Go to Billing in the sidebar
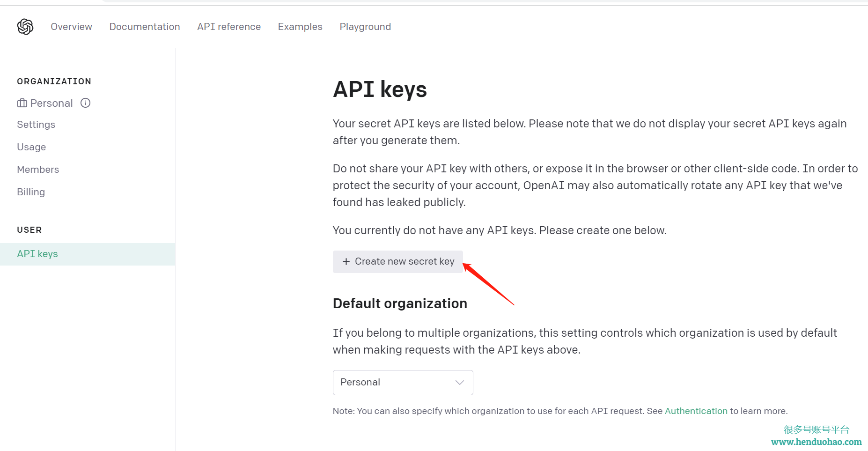The height and width of the screenshot is (451, 868). [31, 192]
